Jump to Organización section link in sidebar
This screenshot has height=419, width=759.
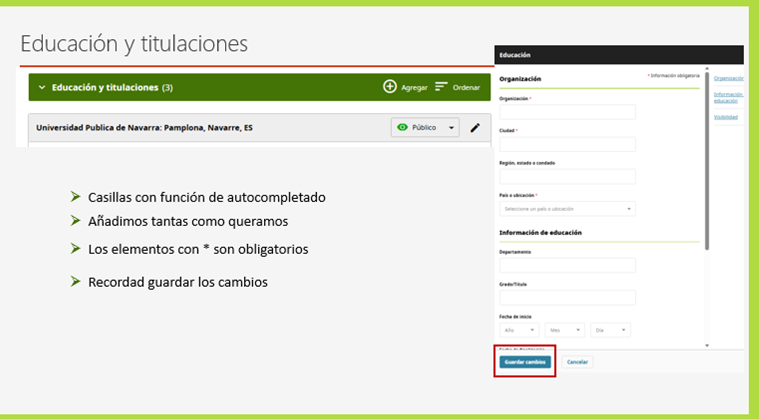tap(729, 78)
